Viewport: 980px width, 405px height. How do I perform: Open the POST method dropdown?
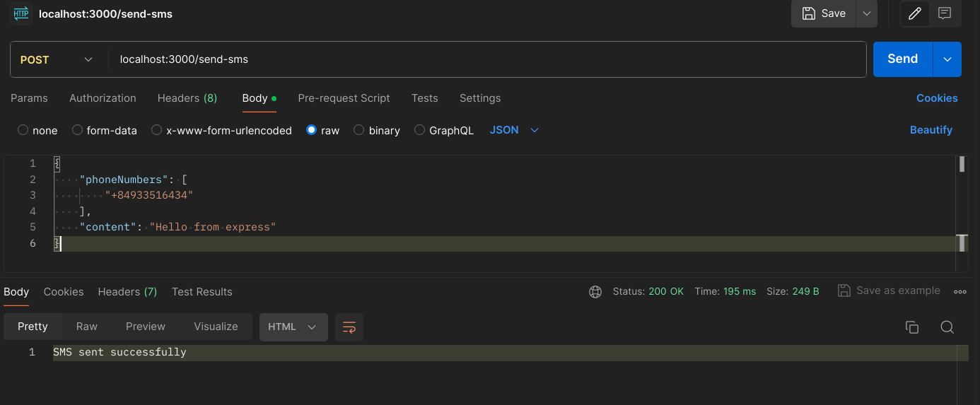tap(58, 59)
